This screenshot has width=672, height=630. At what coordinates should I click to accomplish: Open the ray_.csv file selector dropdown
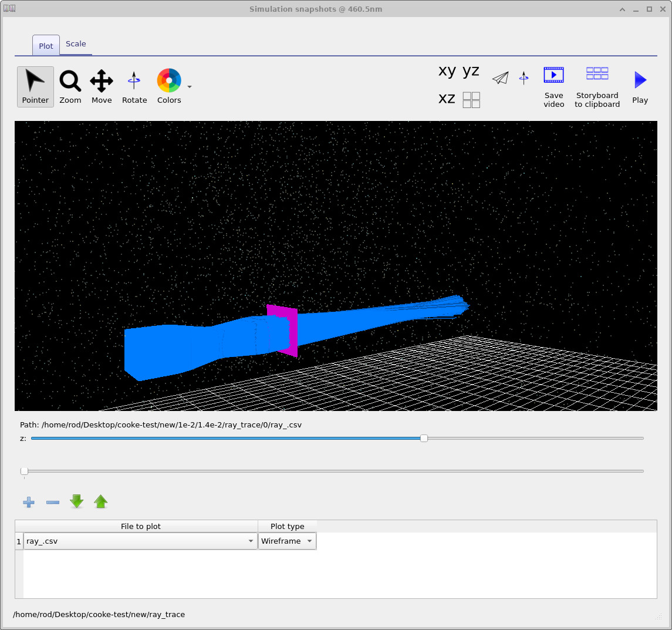pyautogui.click(x=251, y=541)
